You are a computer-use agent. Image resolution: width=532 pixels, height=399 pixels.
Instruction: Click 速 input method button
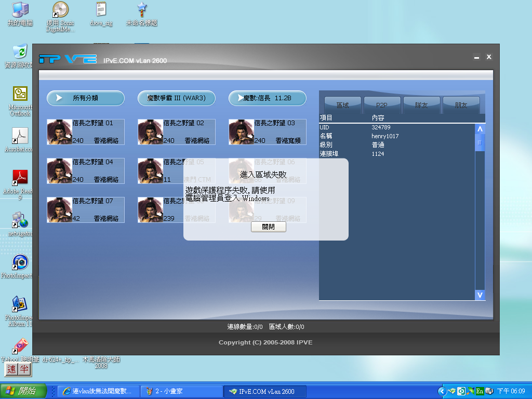[x=12, y=369]
